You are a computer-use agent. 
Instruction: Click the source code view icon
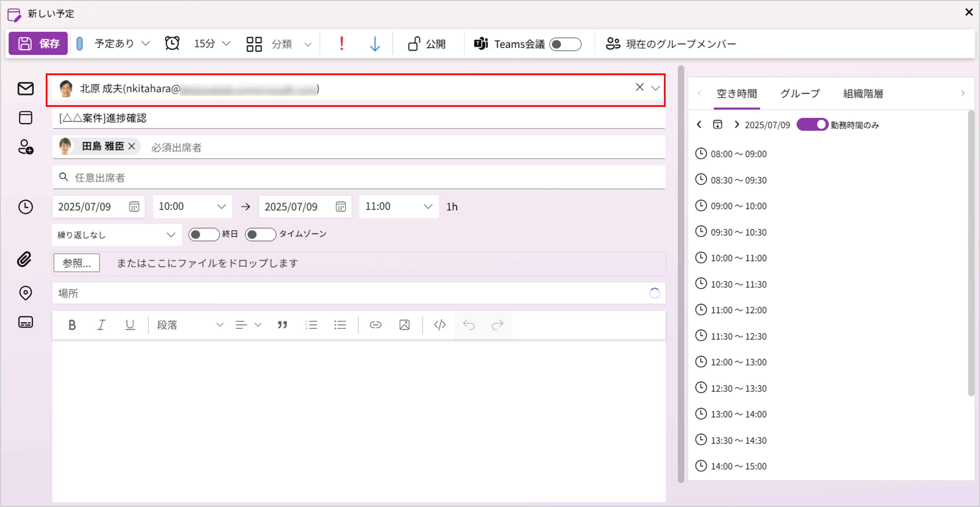439,325
